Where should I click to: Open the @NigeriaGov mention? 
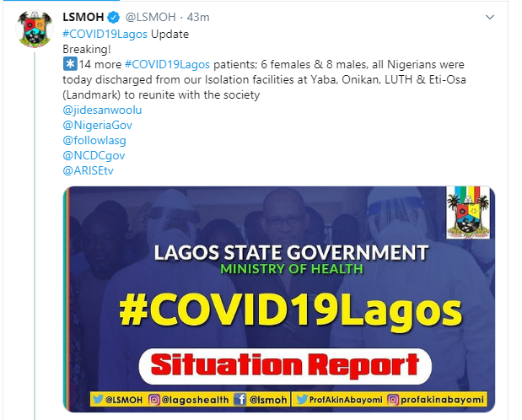[97, 125]
